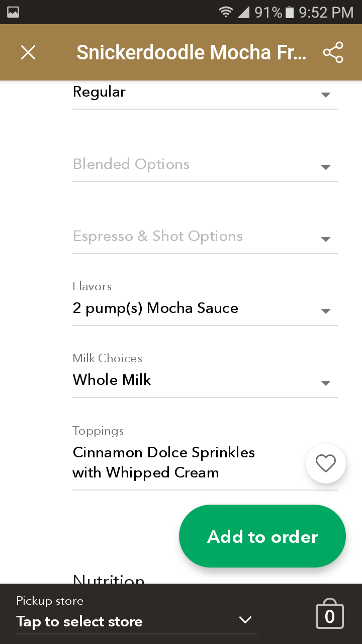Favorite this drink with heart icon
The height and width of the screenshot is (644, 362).
326,463
